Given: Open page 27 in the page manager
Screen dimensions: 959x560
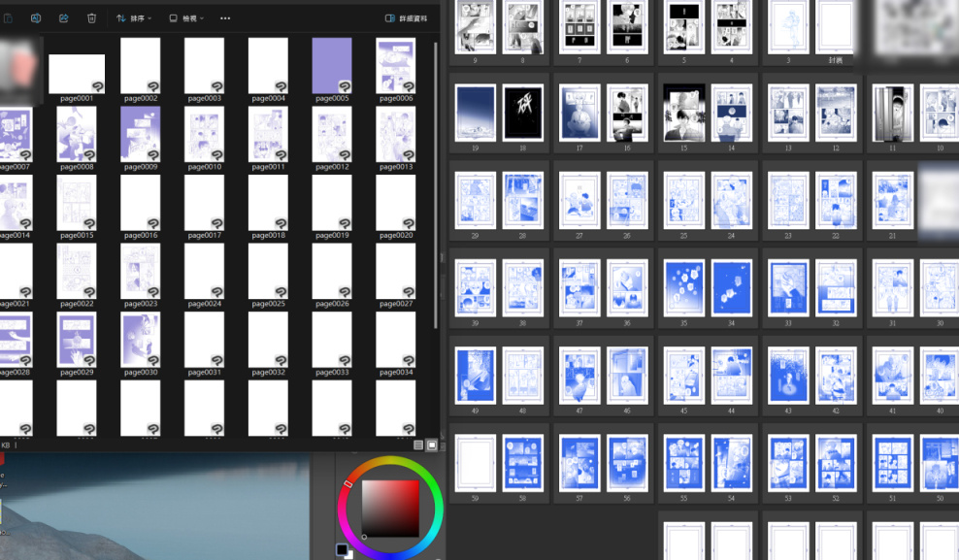Looking at the screenshot, I should click(579, 201).
